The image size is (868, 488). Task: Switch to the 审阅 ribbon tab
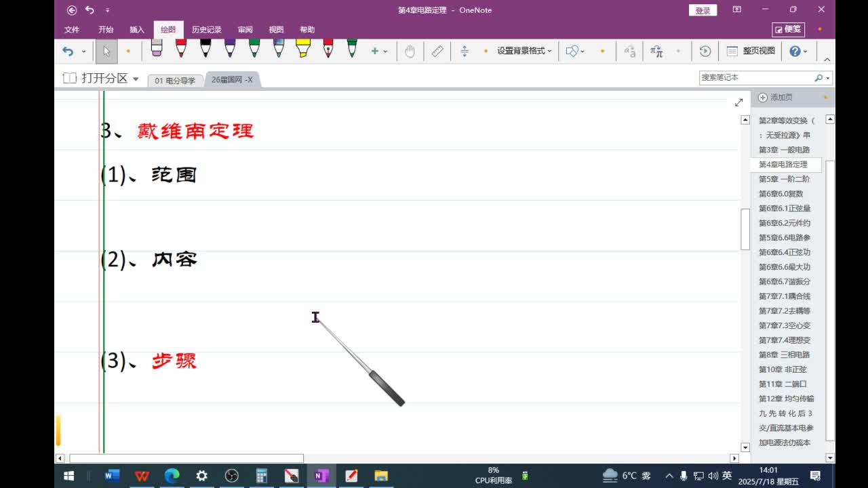tap(245, 30)
